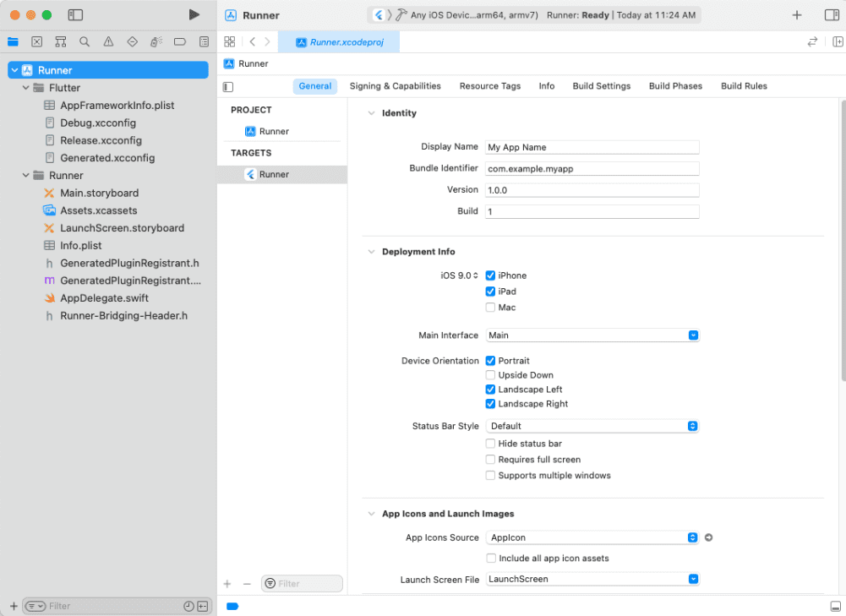This screenshot has height=616, width=846.
Task: Toggle the Mac deployment checkbox
Action: (x=490, y=307)
